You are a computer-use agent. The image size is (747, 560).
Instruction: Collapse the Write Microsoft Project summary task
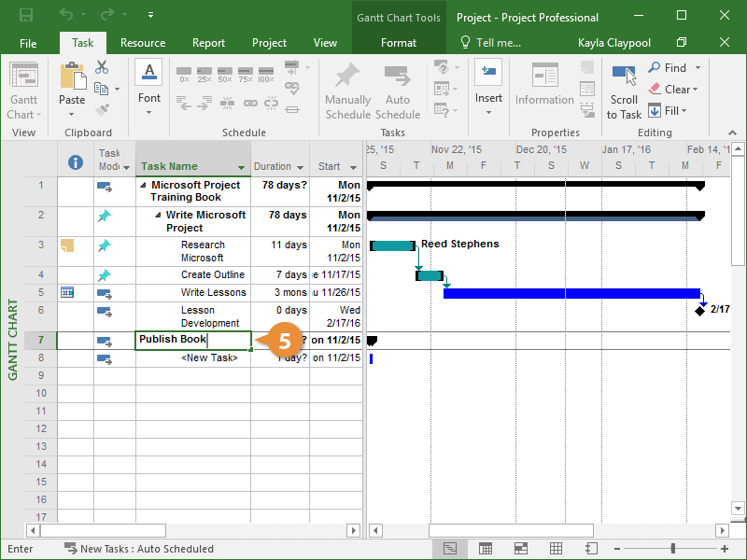tap(159, 216)
